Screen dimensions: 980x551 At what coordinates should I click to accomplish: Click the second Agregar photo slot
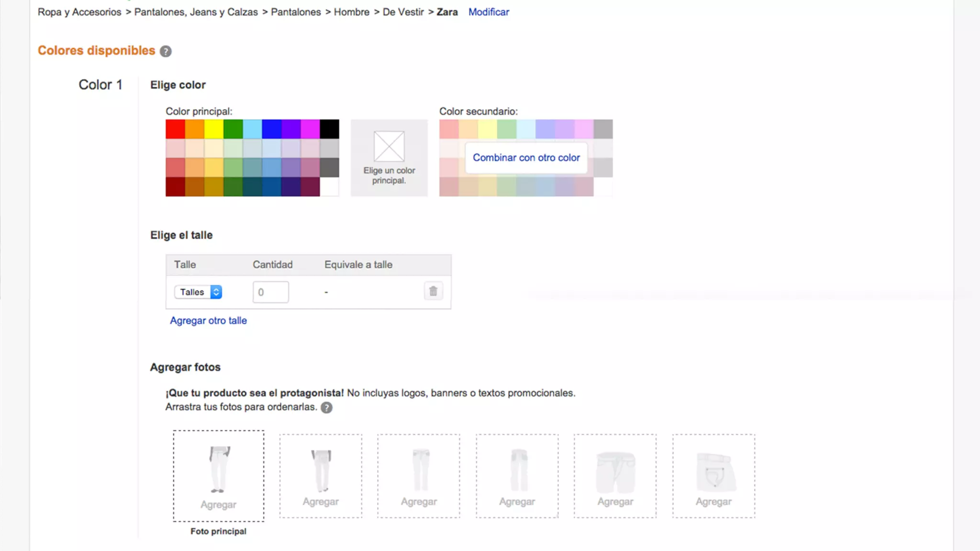pyautogui.click(x=321, y=476)
